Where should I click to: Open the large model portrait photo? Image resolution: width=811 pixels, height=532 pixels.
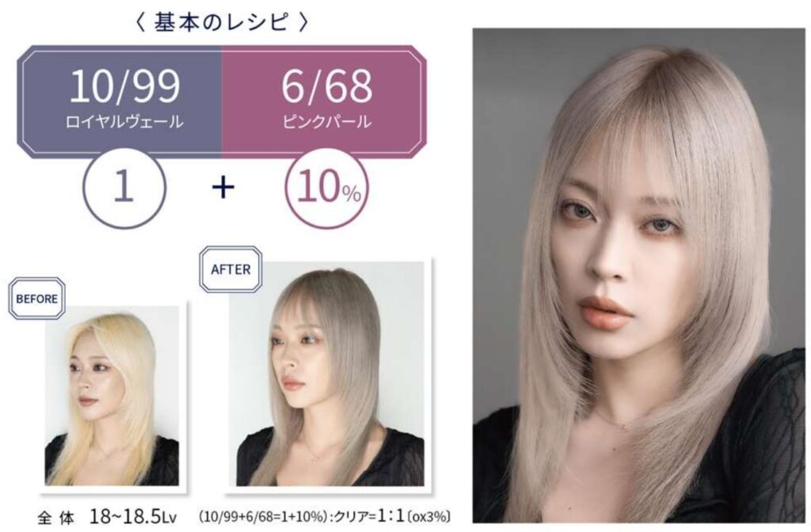(x=639, y=275)
